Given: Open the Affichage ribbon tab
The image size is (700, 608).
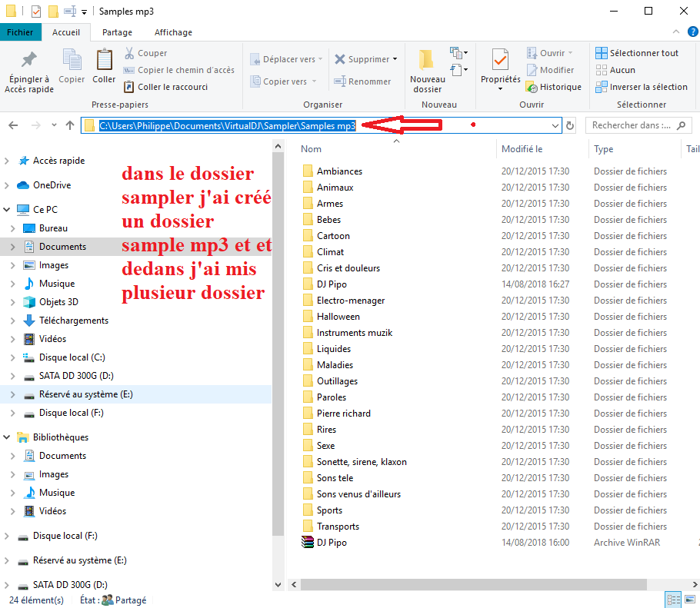Looking at the screenshot, I should (x=173, y=32).
